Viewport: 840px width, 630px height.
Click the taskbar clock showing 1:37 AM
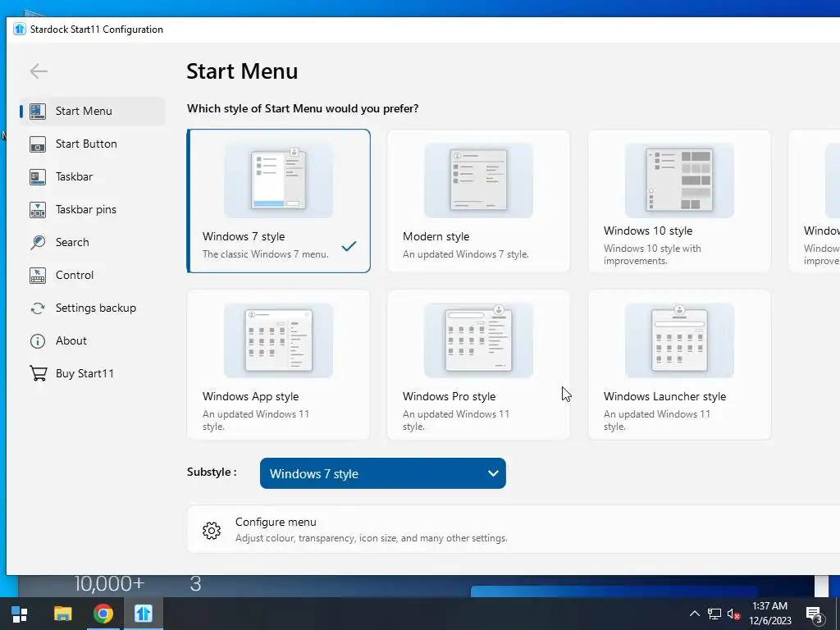[769, 606]
